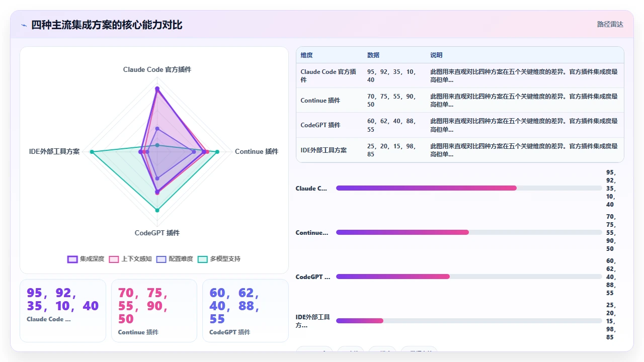The width and height of the screenshot is (644, 362).
Task: Open the CodeGPT 插件 stat card
Action: (246, 310)
